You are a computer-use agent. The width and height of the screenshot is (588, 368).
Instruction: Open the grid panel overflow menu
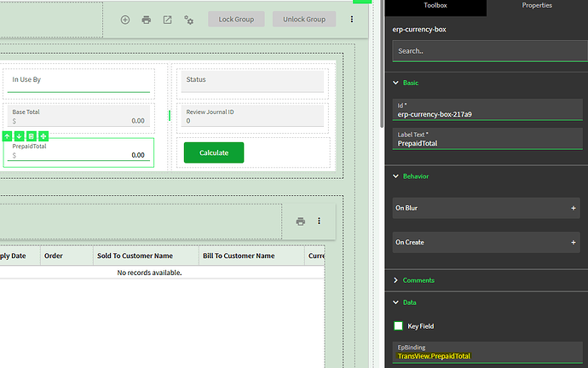tap(319, 221)
